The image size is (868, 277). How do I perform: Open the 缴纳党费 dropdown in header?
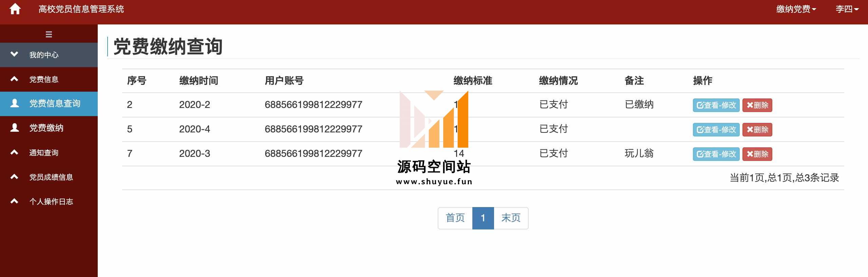click(x=796, y=9)
